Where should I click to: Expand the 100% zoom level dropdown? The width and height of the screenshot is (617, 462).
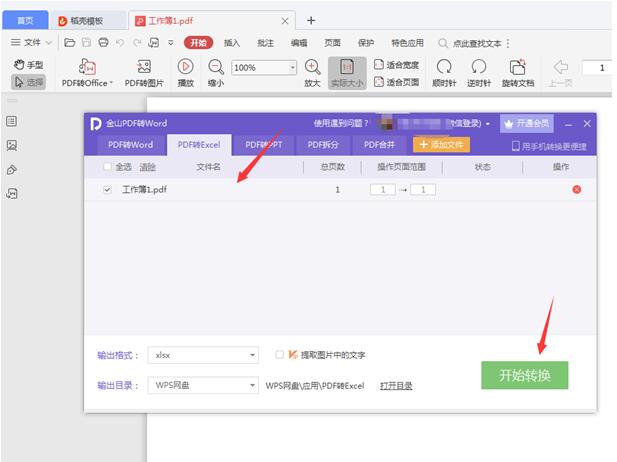292,67
